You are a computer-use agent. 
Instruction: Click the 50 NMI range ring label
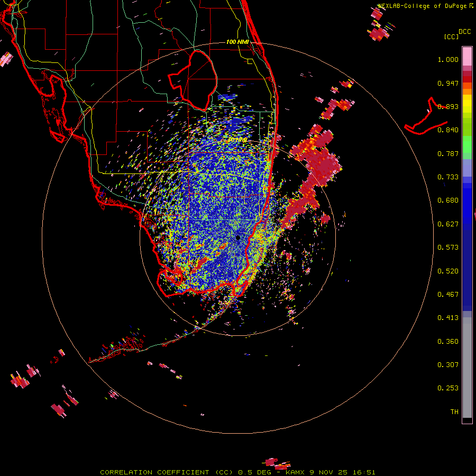[x=237, y=140]
